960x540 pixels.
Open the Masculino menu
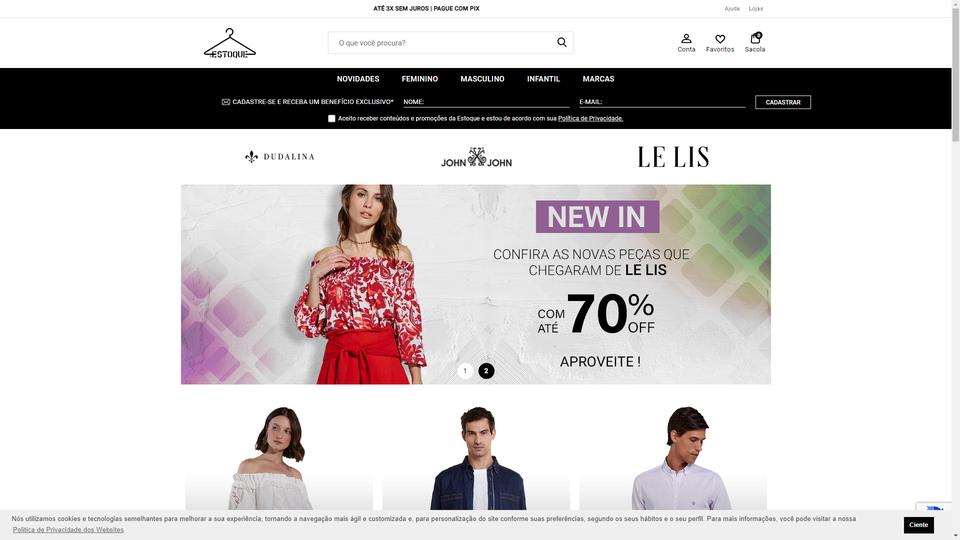[x=482, y=79]
